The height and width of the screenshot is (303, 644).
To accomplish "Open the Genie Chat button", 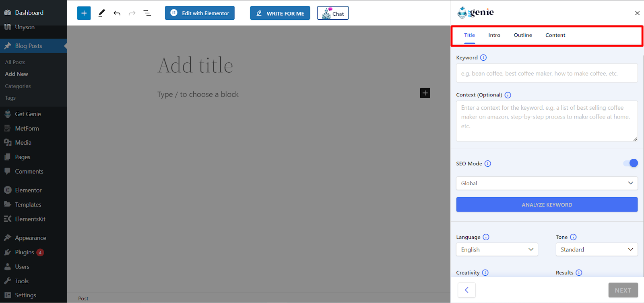I will (x=333, y=13).
